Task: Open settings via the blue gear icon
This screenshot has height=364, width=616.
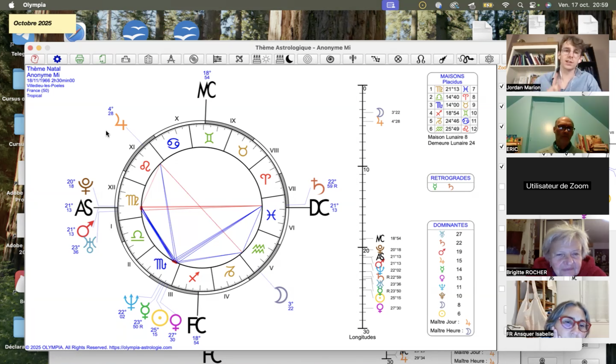Action: coord(57,59)
